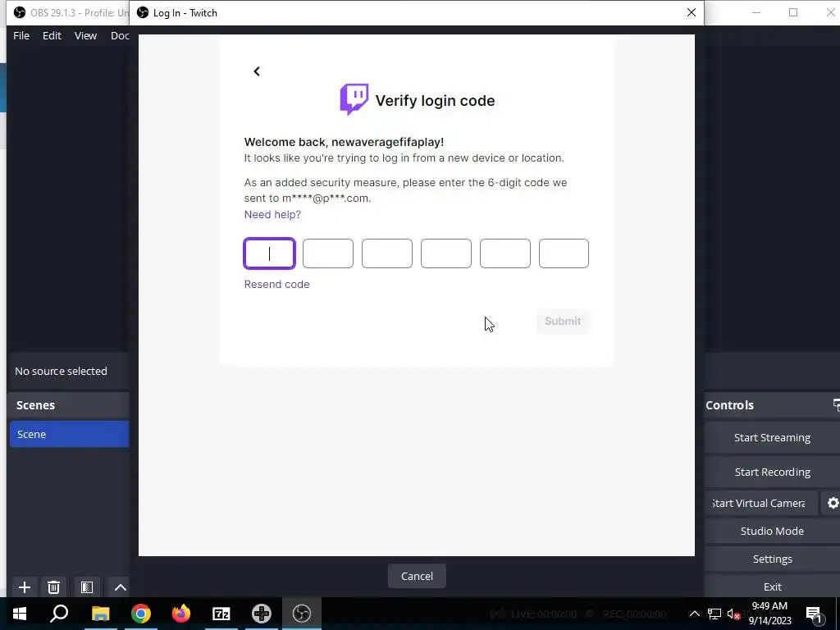840x630 pixels.
Task: Close the Log In - Twitch dialog
Action: [x=692, y=12]
